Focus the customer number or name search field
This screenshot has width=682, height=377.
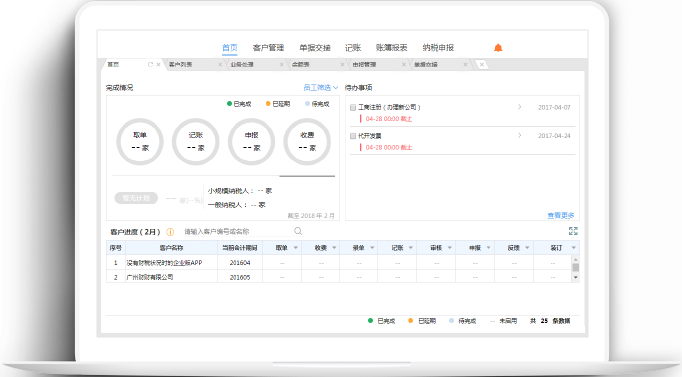tap(237, 231)
